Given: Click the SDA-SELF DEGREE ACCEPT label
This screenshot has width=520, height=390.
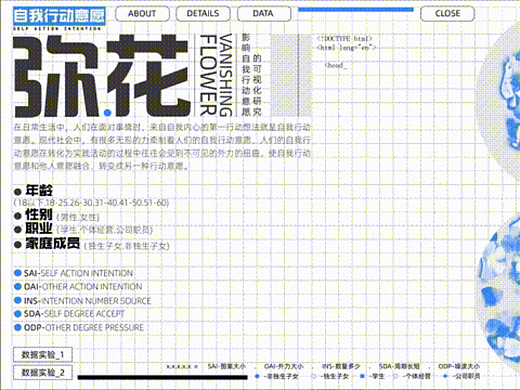Looking at the screenshot, I should point(74,314).
